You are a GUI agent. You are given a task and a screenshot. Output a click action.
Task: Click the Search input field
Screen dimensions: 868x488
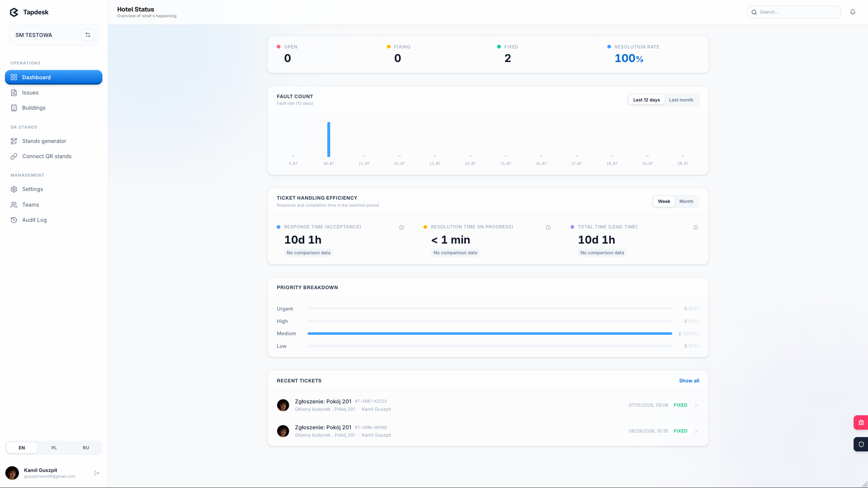point(794,12)
